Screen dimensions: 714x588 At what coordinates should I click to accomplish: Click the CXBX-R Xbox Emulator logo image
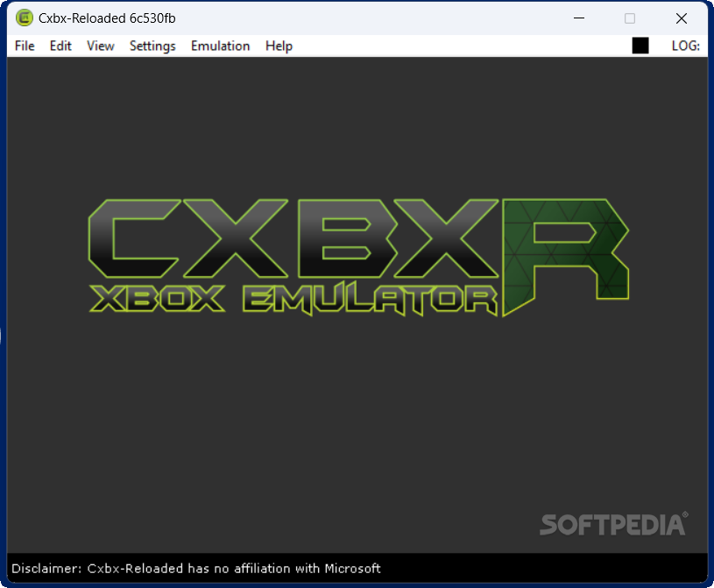[x=358, y=258]
